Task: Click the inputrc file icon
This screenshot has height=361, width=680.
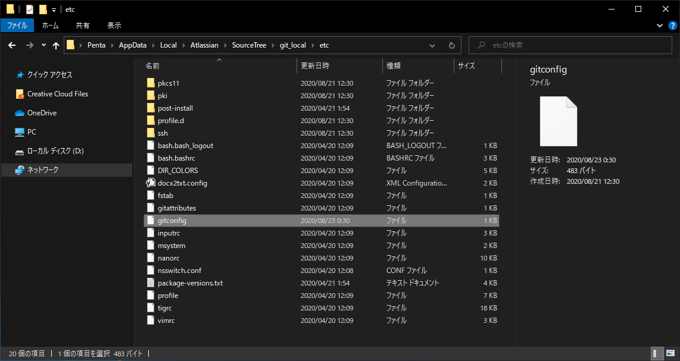Action: (x=150, y=233)
